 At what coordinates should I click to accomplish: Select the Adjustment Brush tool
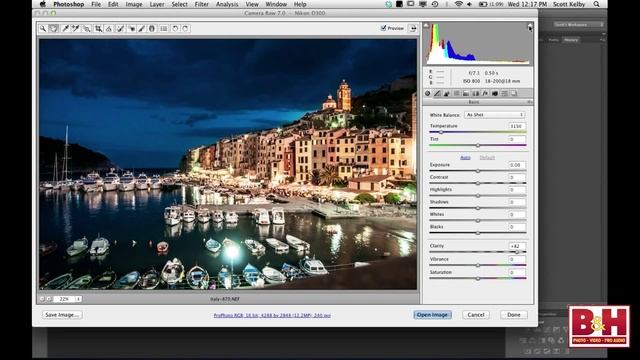(x=142, y=29)
